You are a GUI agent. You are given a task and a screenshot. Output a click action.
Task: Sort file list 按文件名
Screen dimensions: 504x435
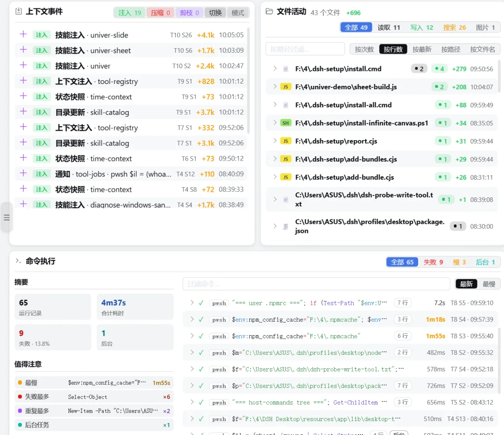tap(482, 49)
